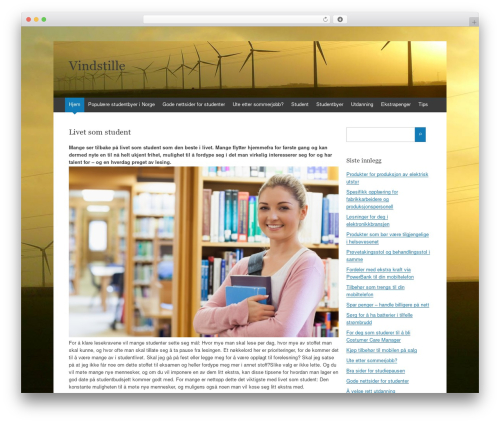
Task: Open Spar penger – handle billigere på nett
Action: pyautogui.click(x=388, y=305)
